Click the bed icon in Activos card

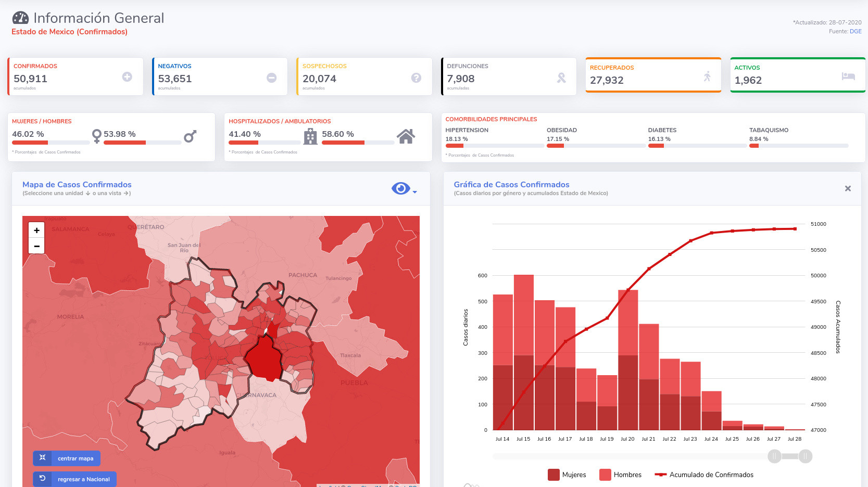click(848, 76)
